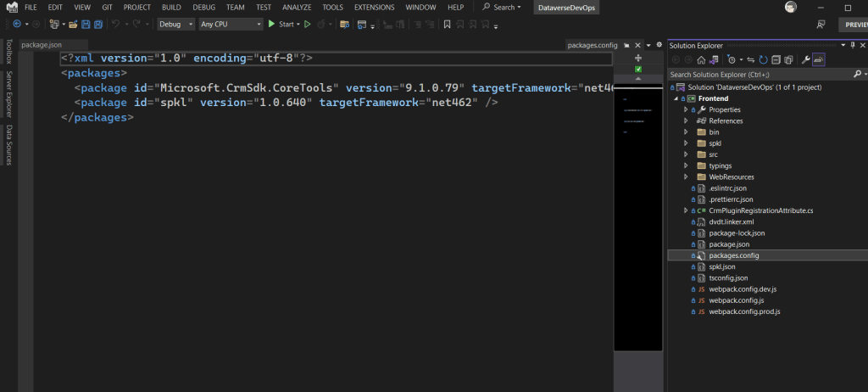Open the BUILD menu
Image resolution: width=868 pixels, height=392 pixels.
pos(171,7)
